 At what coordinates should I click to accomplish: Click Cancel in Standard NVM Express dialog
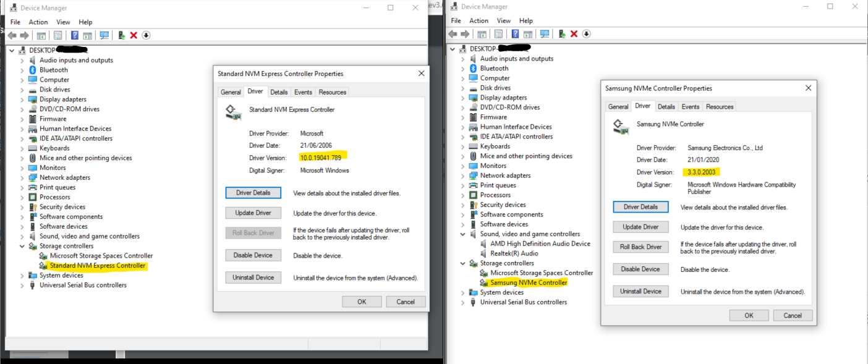(x=406, y=302)
